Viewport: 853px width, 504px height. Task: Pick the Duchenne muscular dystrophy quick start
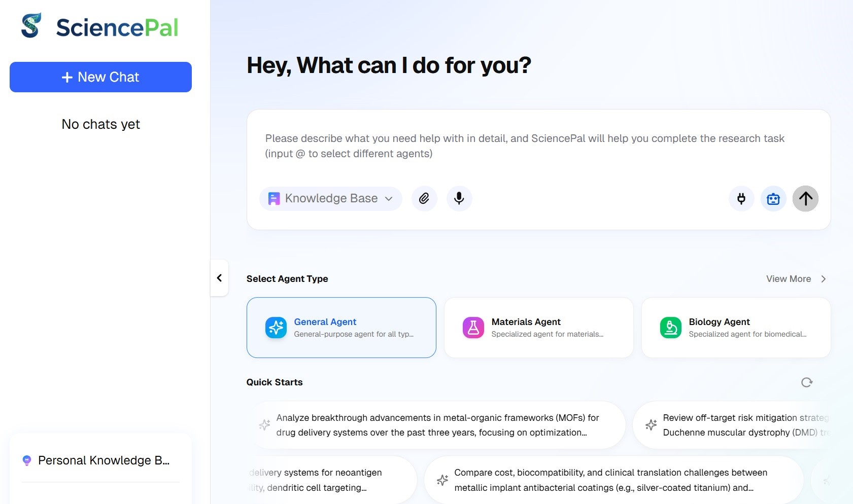click(x=736, y=425)
